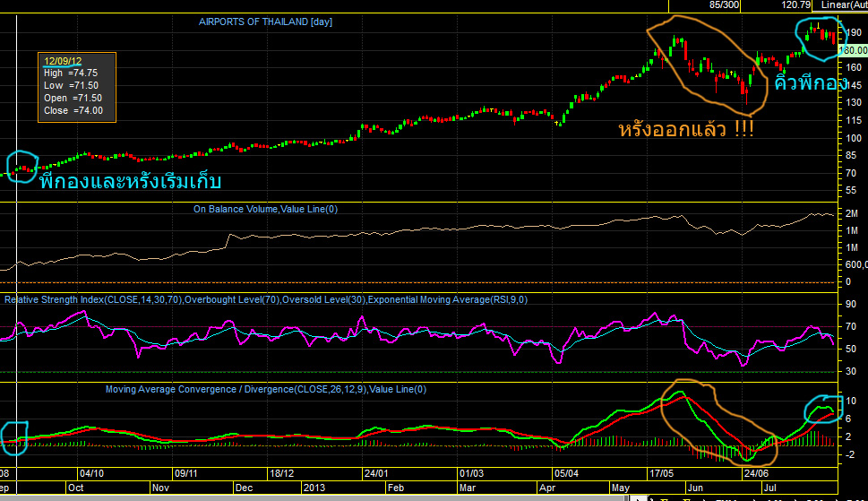The width and height of the screenshot is (868, 501).
Task: Click the 24/01 date axis label
Action: pos(376,473)
